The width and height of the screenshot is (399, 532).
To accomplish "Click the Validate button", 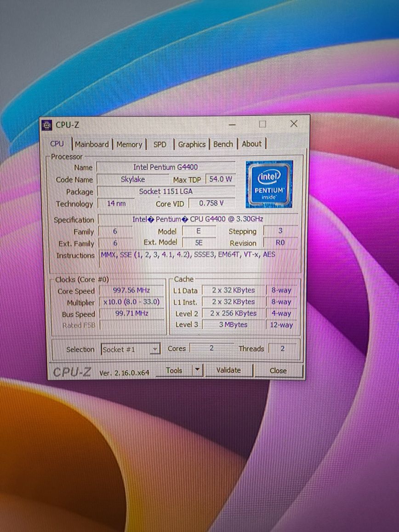I will [229, 370].
